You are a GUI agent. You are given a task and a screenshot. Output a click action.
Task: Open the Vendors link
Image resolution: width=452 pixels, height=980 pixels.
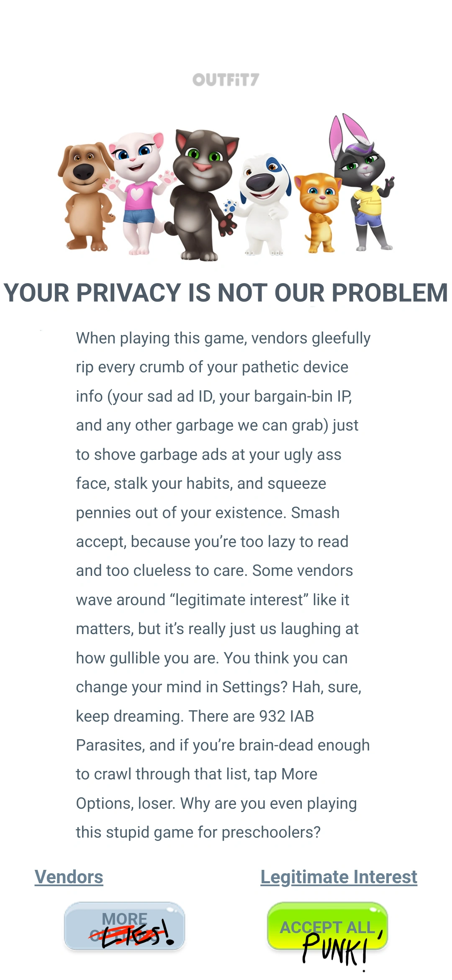69,877
